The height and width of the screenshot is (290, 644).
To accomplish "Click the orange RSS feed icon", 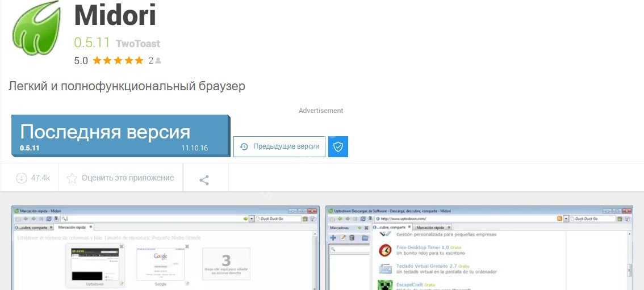I will click(x=559, y=218).
